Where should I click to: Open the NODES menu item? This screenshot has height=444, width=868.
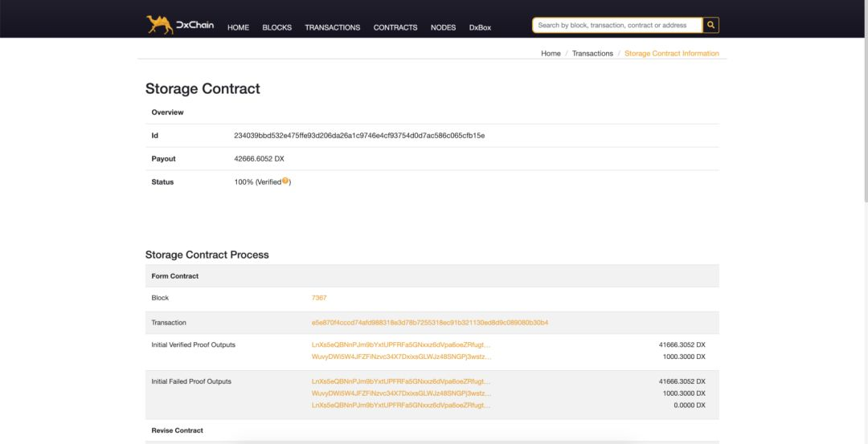coord(444,27)
